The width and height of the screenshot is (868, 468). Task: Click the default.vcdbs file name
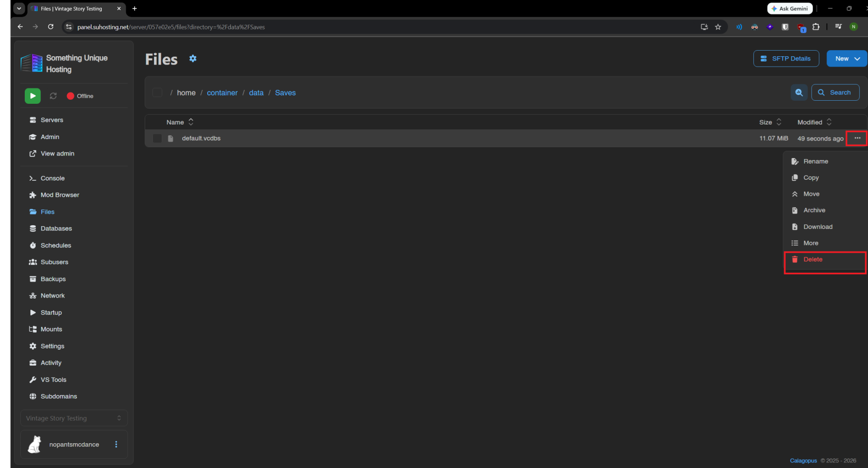tap(201, 138)
